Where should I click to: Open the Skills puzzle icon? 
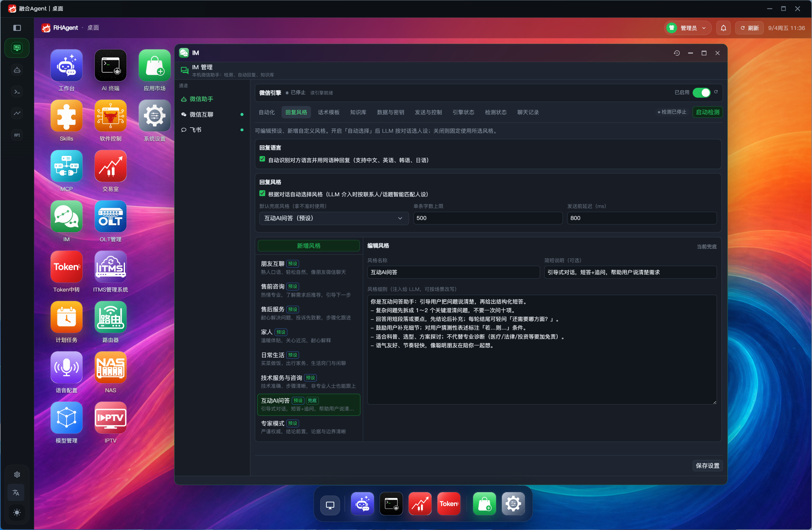(66, 116)
